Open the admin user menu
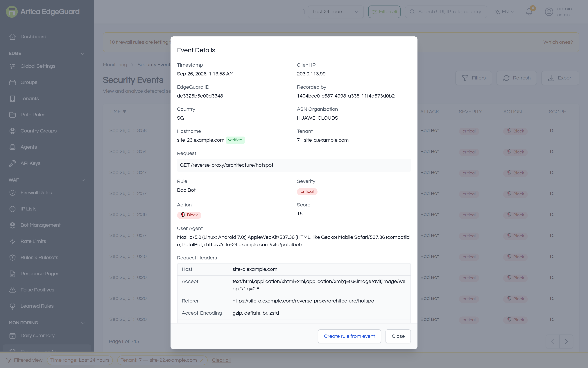Image resolution: width=588 pixels, height=368 pixels. click(562, 12)
